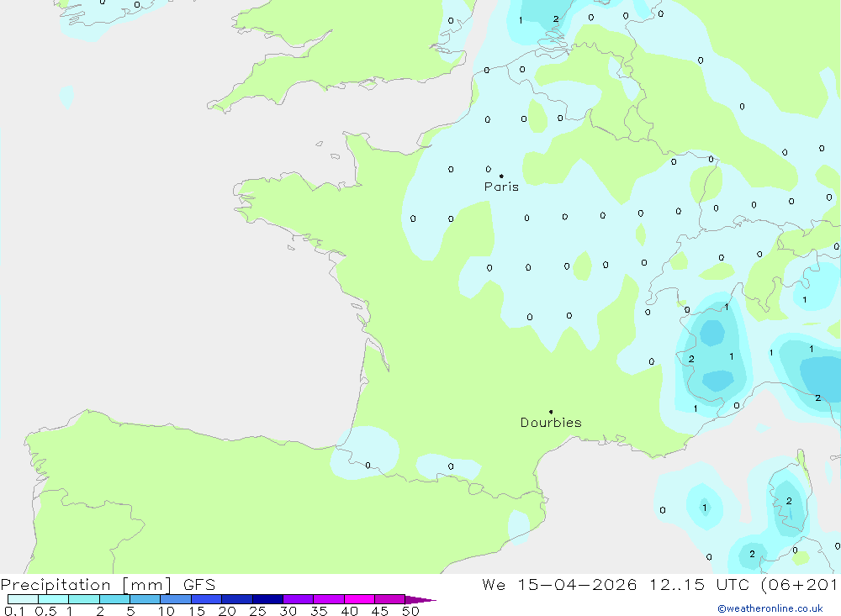Click the Paris location dot marker
The image size is (841, 616).
click(x=501, y=176)
